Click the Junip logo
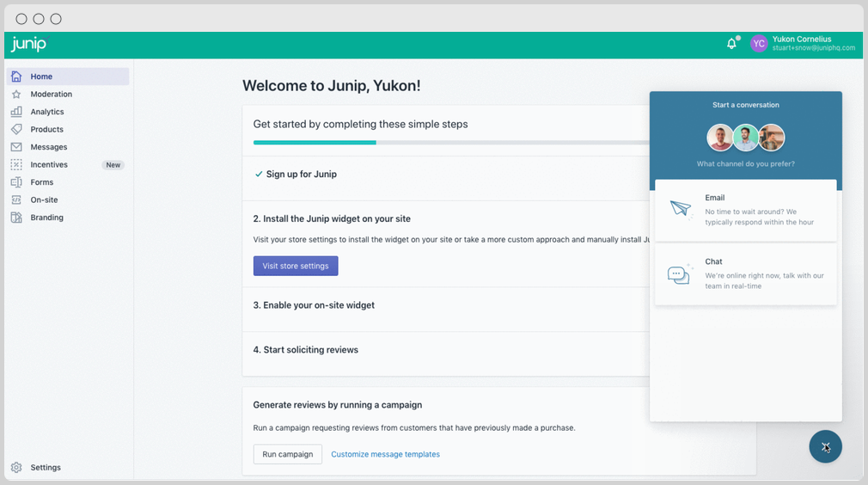 [30, 44]
